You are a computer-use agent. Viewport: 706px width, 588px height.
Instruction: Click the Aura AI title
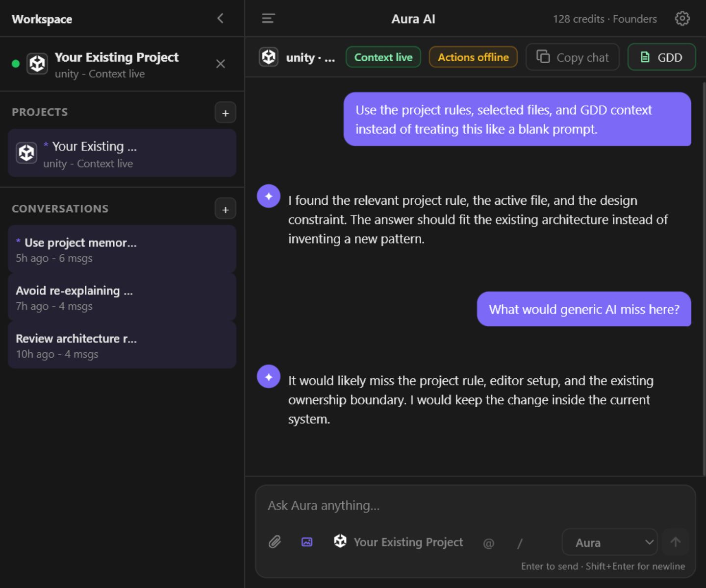[413, 19]
